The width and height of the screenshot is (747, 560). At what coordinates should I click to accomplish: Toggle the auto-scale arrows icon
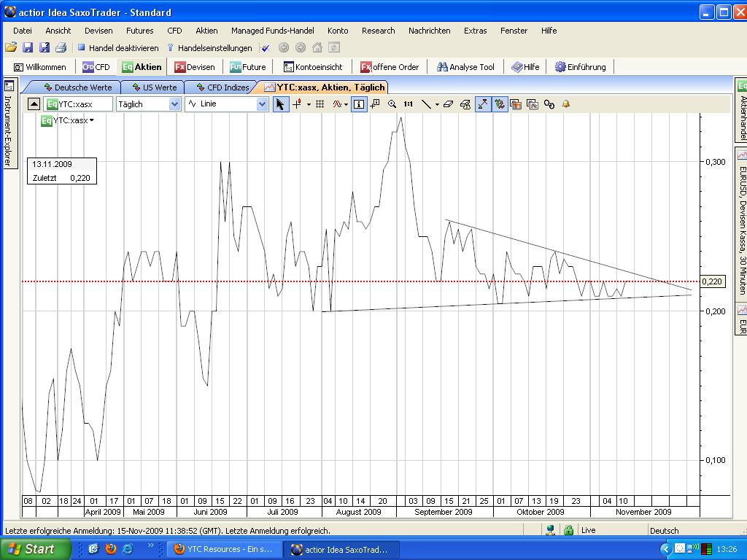click(x=483, y=104)
